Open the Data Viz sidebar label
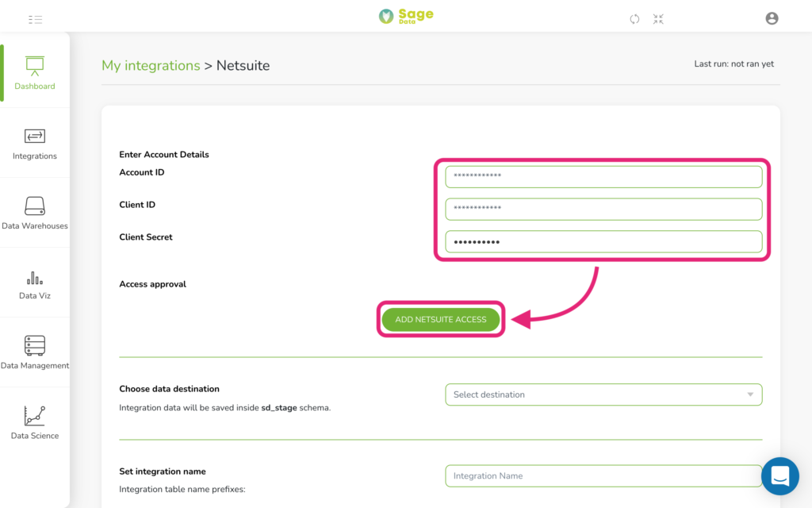The width and height of the screenshot is (812, 508). coord(35,295)
